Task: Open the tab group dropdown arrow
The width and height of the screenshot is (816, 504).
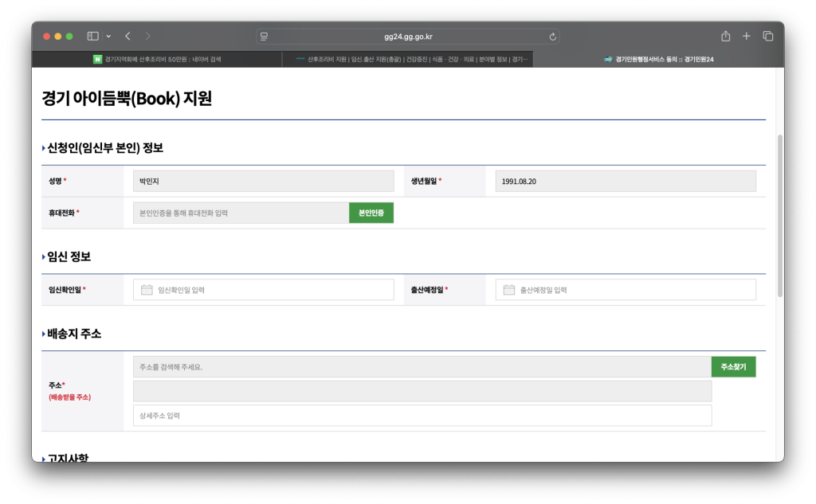Action: pyautogui.click(x=108, y=36)
